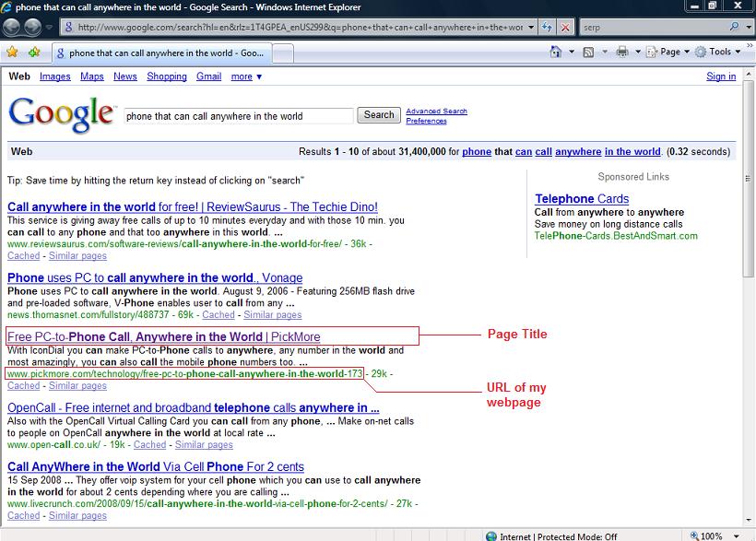This screenshot has width=756, height=541.
Task: Click the Refresh icon next to address bar
Action: [x=547, y=27]
